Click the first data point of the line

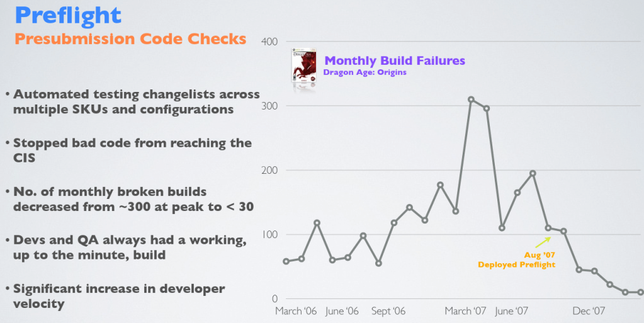coord(286,261)
